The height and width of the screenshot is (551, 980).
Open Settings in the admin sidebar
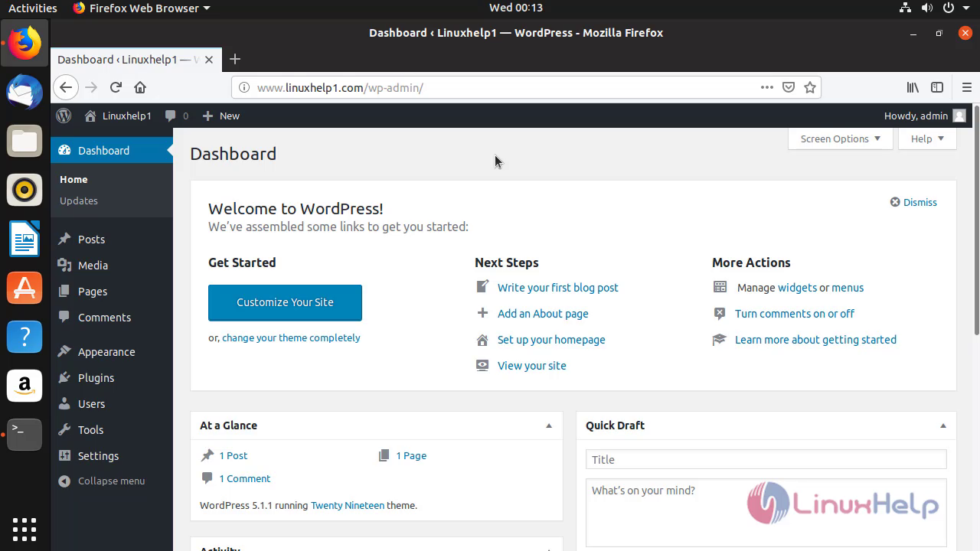tap(112, 456)
